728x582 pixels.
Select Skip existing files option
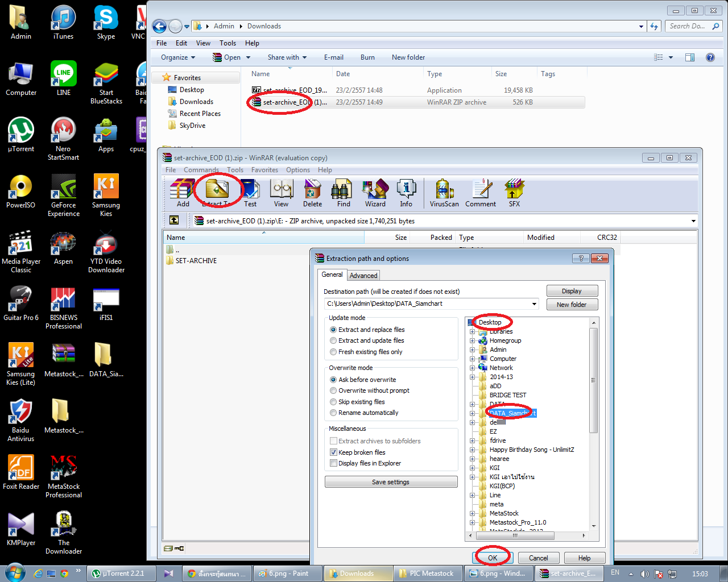(358, 402)
